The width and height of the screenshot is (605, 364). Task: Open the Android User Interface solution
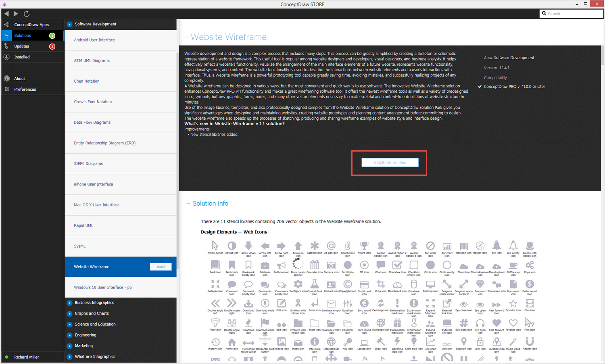pos(121,40)
